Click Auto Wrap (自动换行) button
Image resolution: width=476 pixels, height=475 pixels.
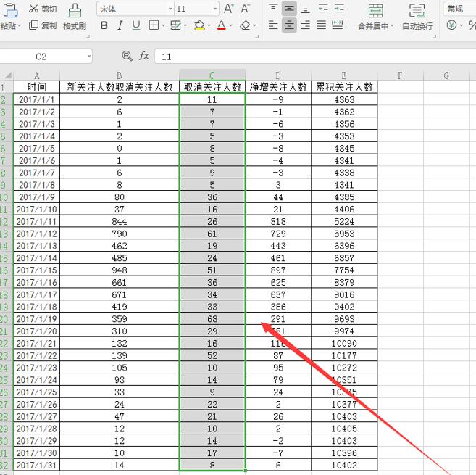tap(417, 17)
